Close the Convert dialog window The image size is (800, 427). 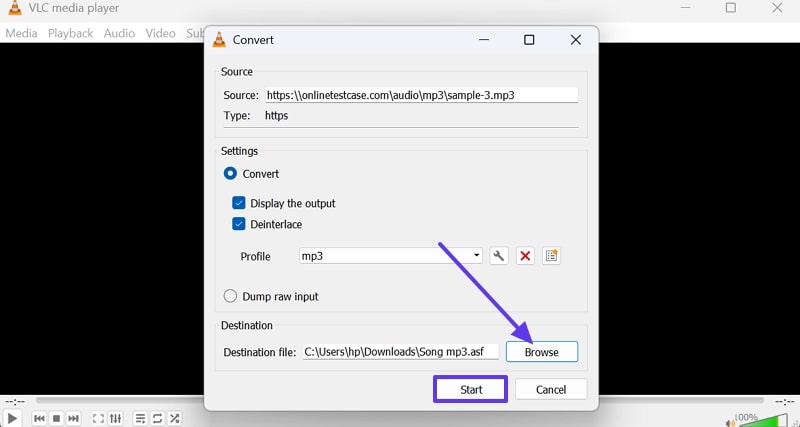(576, 40)
